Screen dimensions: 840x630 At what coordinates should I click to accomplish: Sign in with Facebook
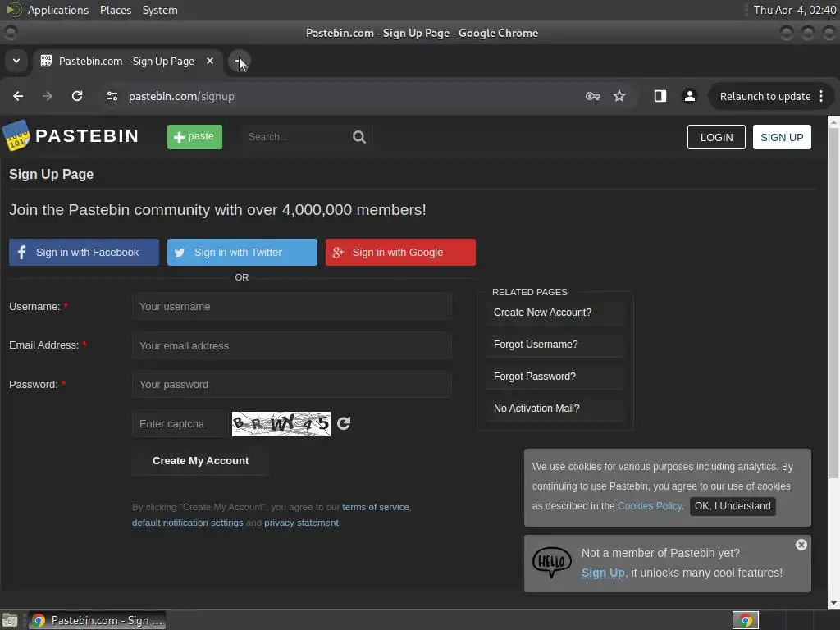(x=84, y=253)
